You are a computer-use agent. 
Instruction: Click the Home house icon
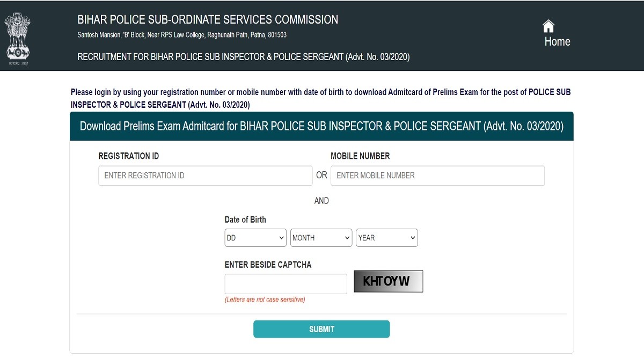[548, 26]
